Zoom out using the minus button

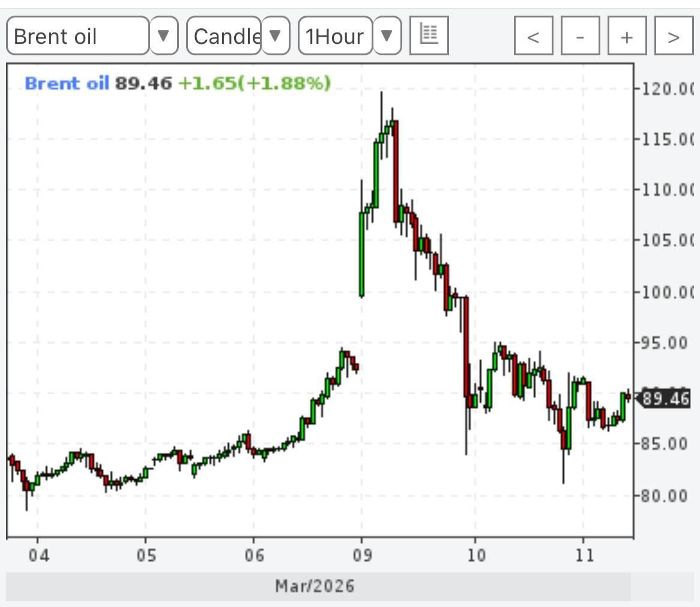tap(580, 37)
